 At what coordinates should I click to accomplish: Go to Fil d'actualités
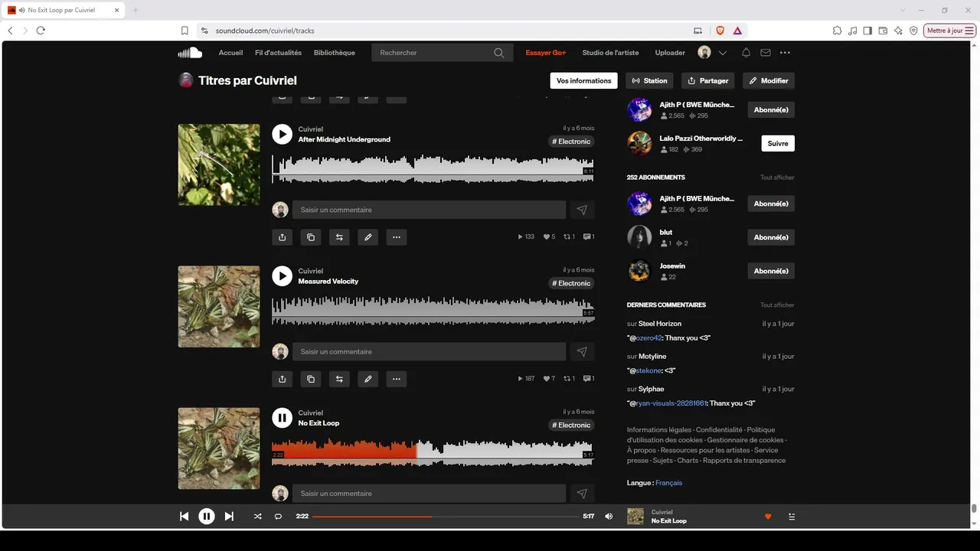(x=279, y=53)
